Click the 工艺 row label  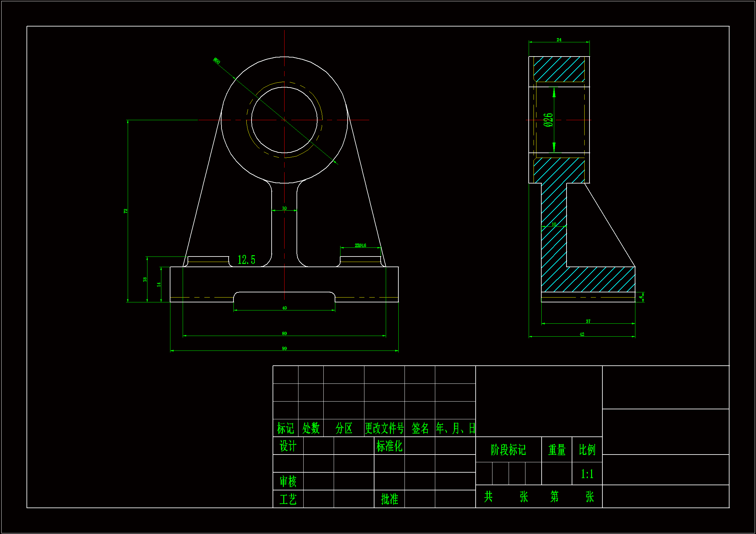click(288, 499)
